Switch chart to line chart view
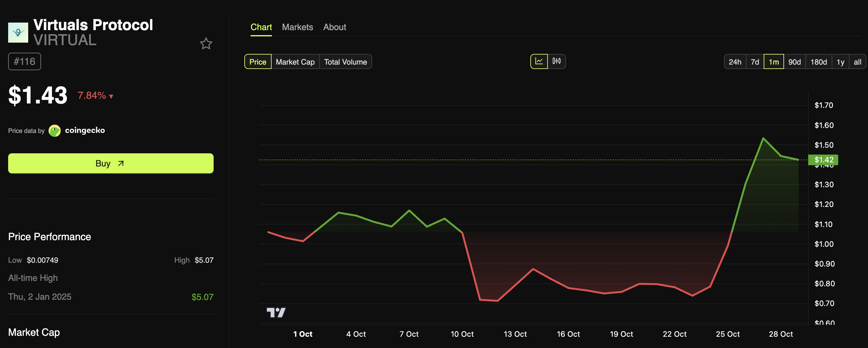868x348 pixels. (x=539, y=61)
